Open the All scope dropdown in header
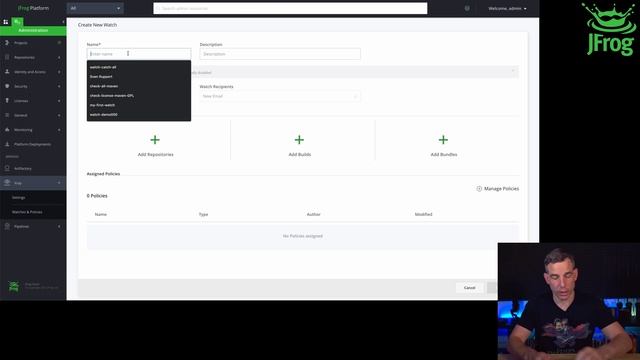Viewport: 640px width, 360px height. click(96, 8)
